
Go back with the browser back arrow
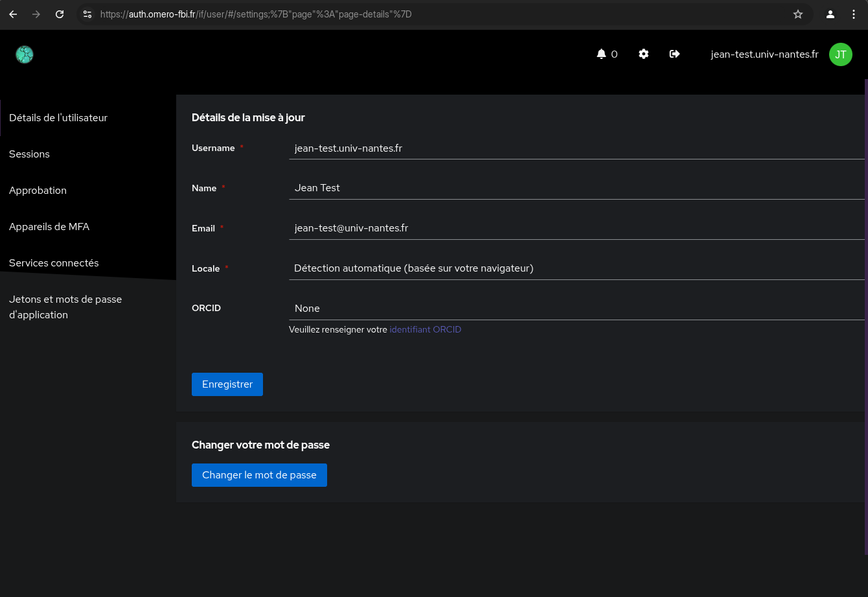tap(13, 14)
